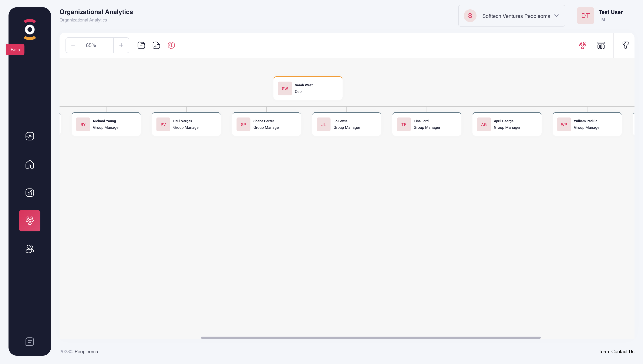Image resolution: width=643 pixels, height=364 pixels.
Task: Open the filter funnel icon
Action: click(x=626, y=45)
